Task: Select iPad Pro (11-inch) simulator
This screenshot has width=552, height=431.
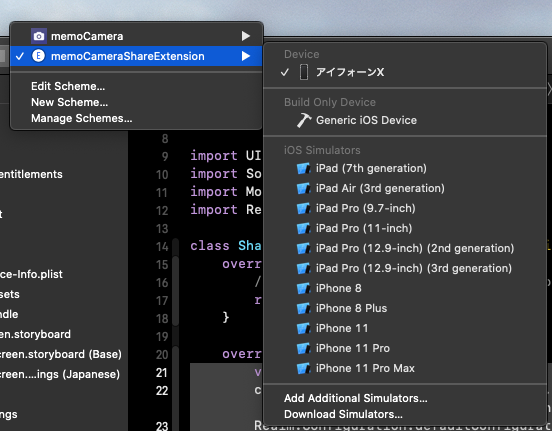Action: (x=405, y=228)
